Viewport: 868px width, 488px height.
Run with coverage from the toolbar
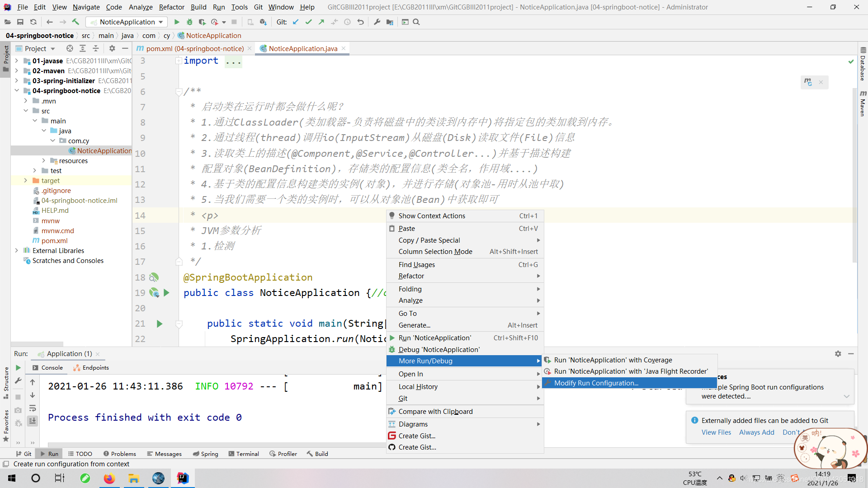click(202, 22)
